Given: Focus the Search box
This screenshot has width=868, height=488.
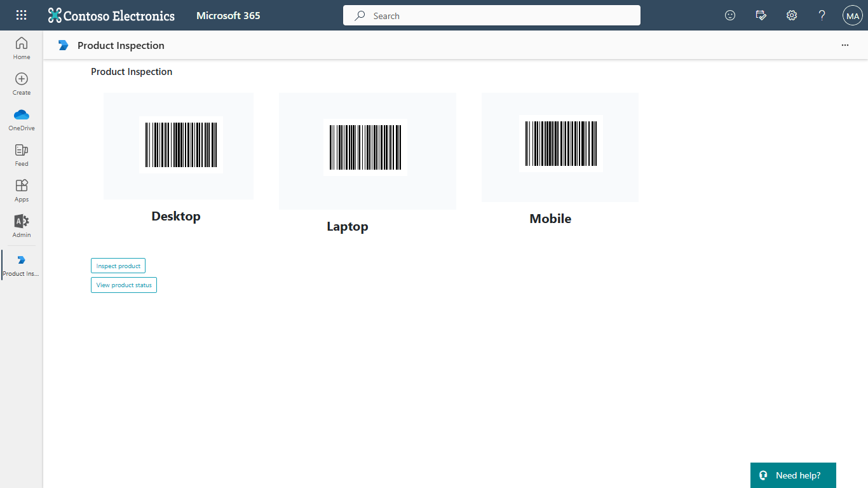Looking at the screenshot, I should click(492, 15).
